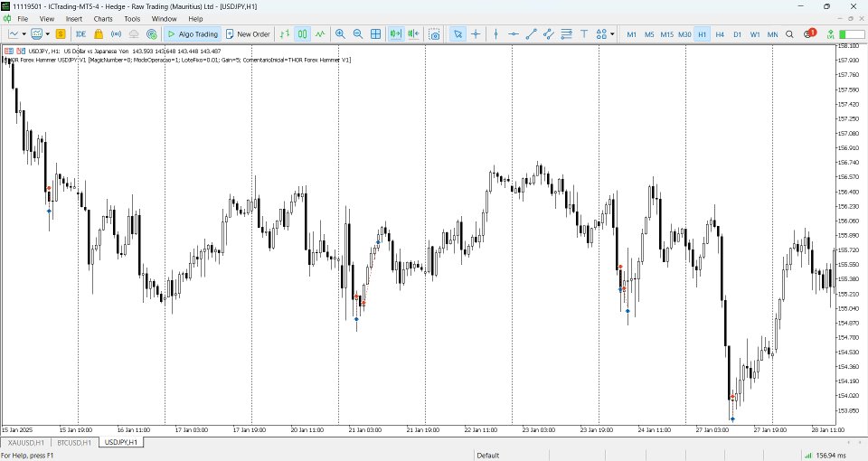868x461 pixels.
Task: Expand the indicators dropdown arrow
Action: pyautogui.click(x=48, y=33)
